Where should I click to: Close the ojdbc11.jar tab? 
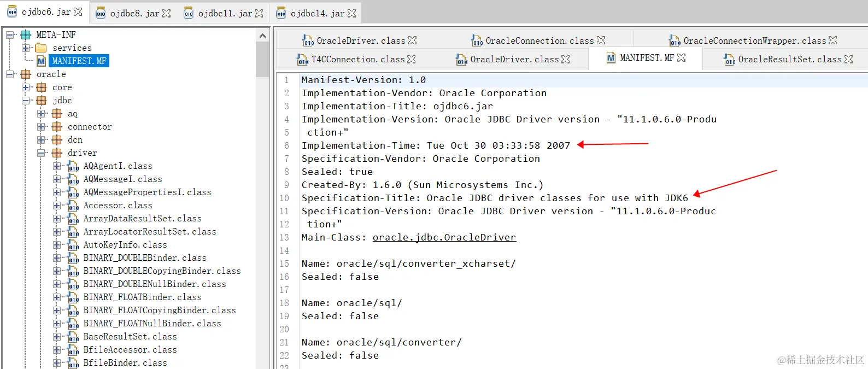pyautogui.click(x=259, y=13)
